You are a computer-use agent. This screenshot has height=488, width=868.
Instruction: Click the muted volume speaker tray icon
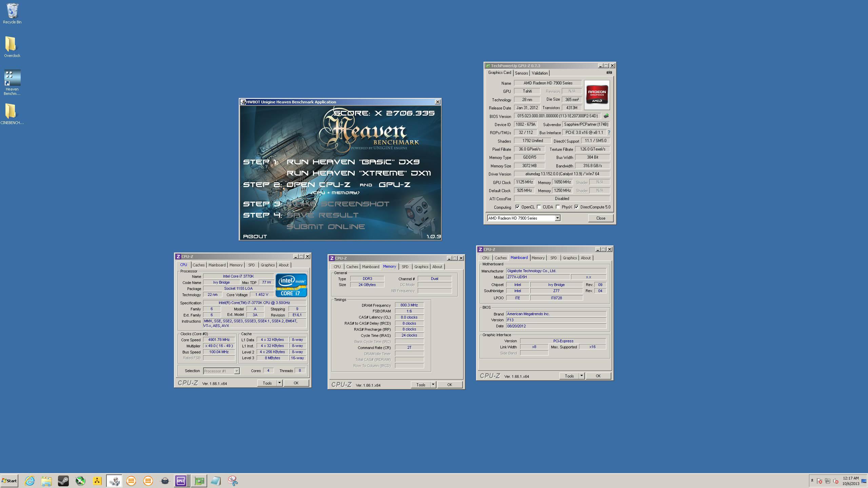pyautogui.click(x=836, y=481)
